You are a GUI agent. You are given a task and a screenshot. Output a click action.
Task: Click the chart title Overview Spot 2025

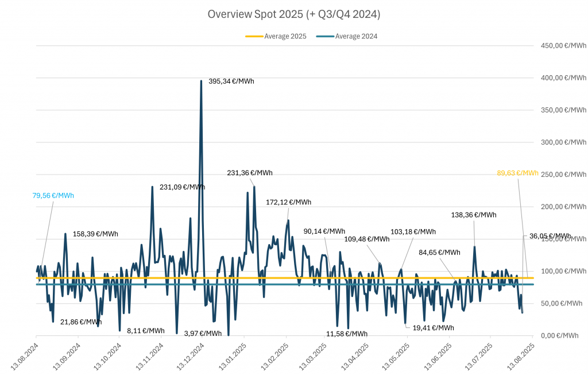click(x=293, y=14)
